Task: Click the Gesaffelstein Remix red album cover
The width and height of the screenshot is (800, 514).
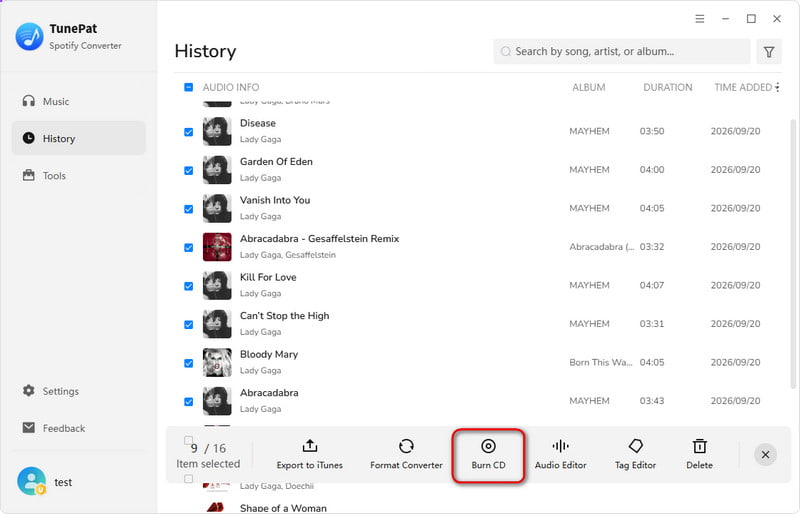Action: (217, 247)
